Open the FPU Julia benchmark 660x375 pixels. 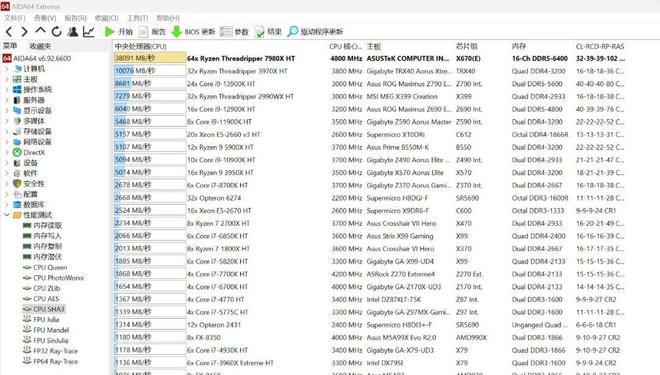tap(41, 319)
